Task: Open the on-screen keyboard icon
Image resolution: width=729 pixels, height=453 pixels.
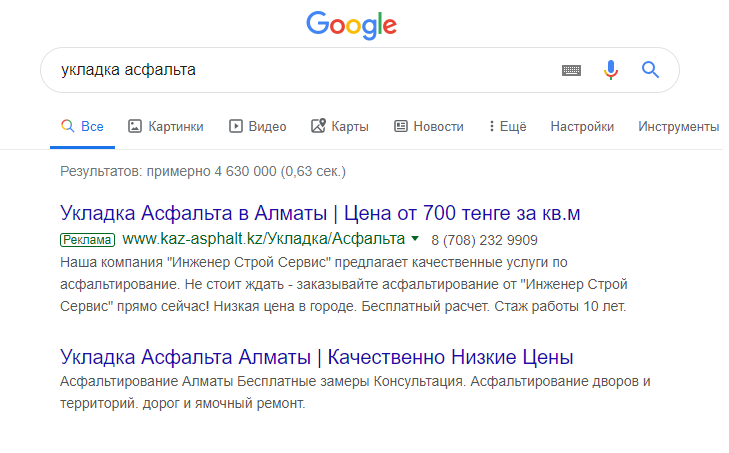Action: click(x=571, y=70)
